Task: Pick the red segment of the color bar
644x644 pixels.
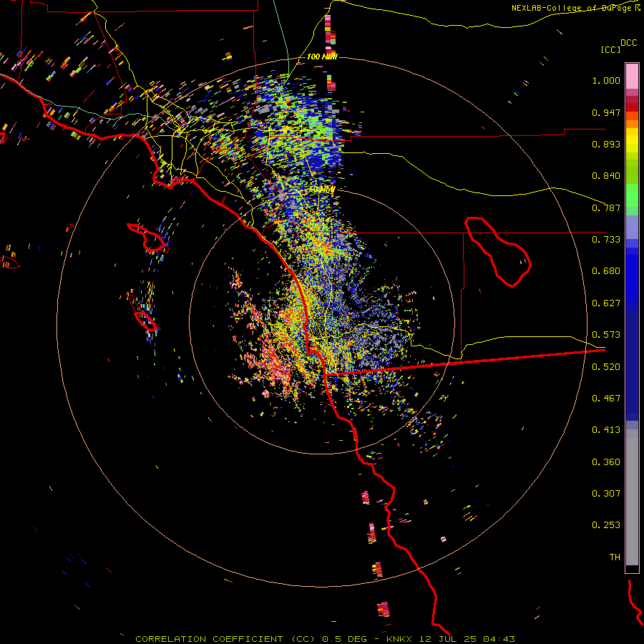Action: pyautogui.click(x=632, y=107)
